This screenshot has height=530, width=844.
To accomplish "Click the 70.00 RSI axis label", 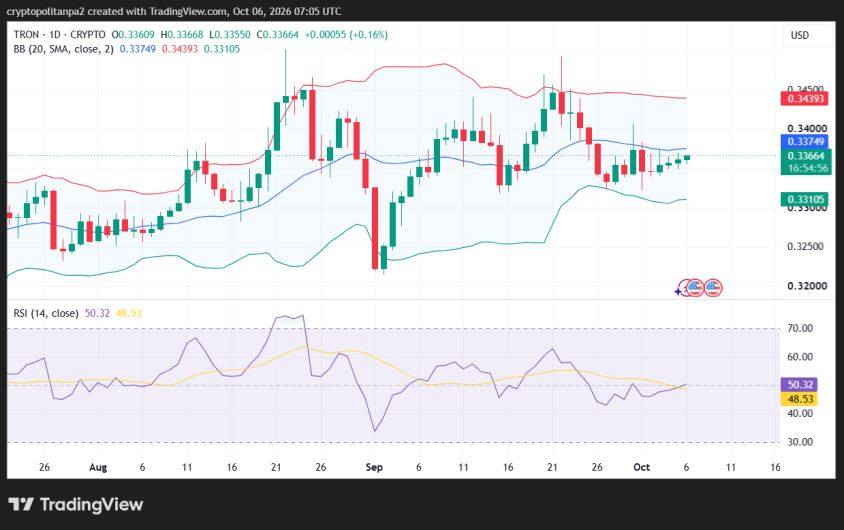I will tap(800, 328).
